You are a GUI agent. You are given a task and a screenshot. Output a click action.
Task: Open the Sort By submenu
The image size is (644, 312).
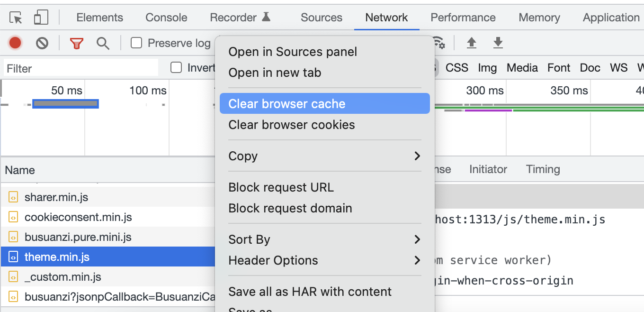(x=324, y=239)
